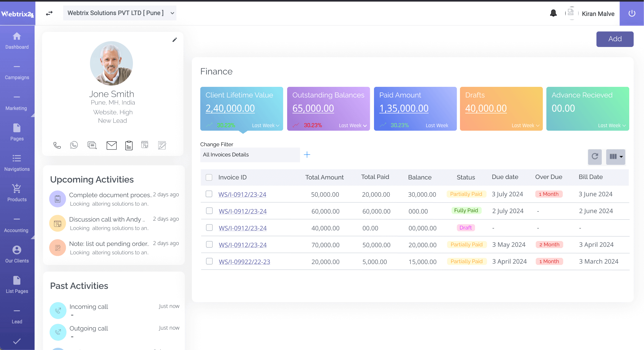Click the All Invoices Details filter field

coord(250,155)
